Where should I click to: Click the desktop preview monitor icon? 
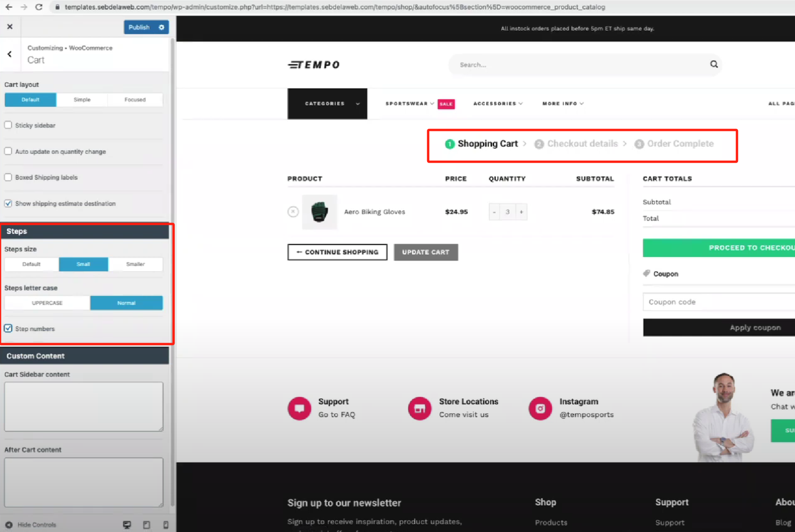click(x=127, y=525)
